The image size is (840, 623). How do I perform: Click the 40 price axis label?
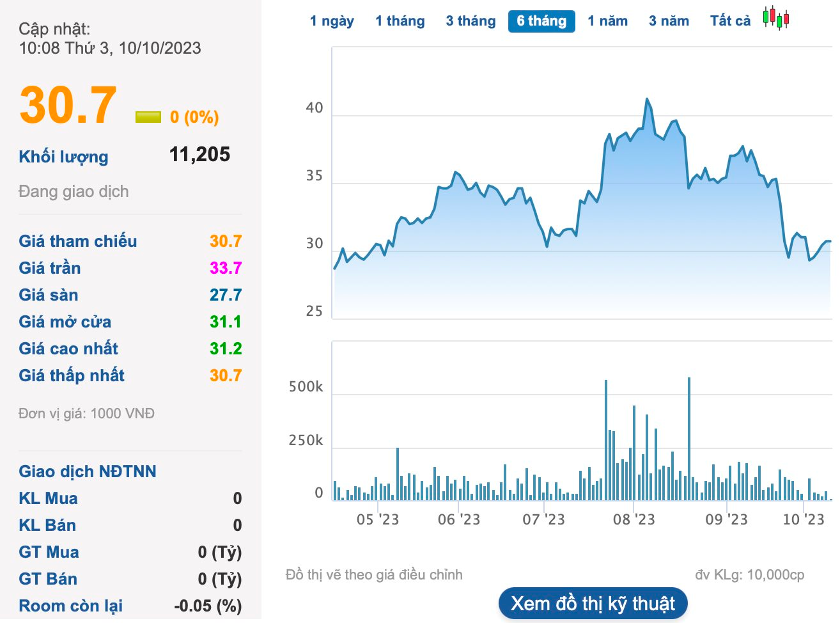point(315,108)
